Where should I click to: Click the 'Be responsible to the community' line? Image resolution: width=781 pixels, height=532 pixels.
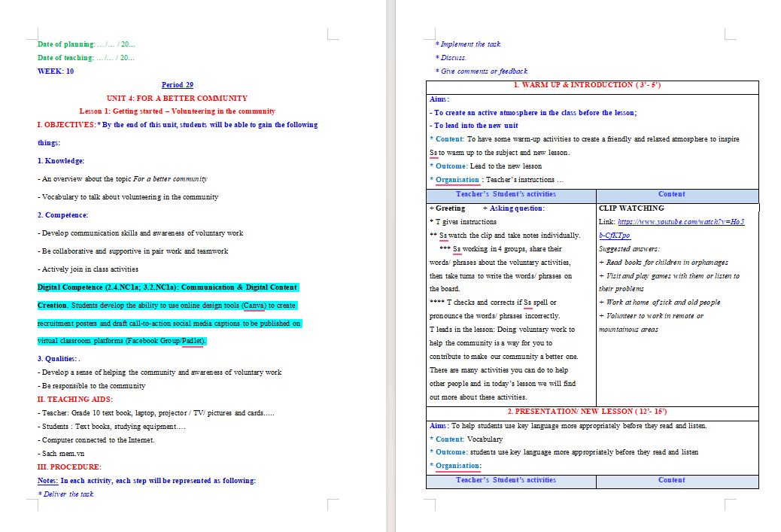(x=92, y=386)
